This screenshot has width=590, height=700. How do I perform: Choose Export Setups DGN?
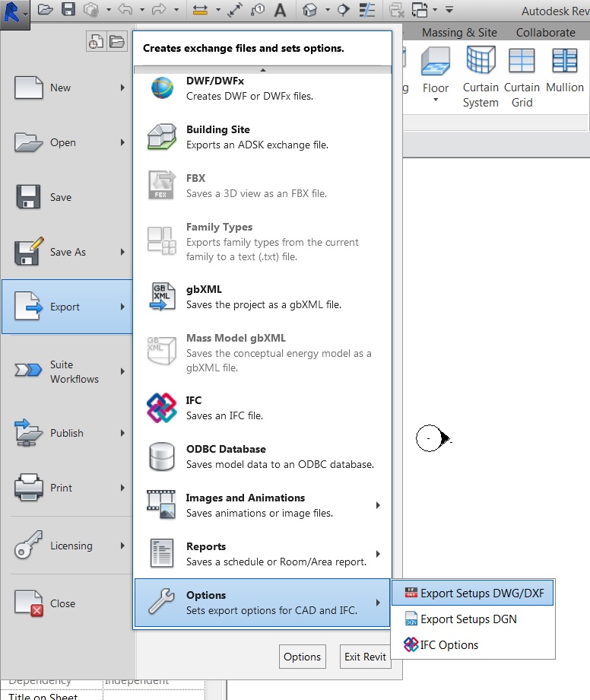tap(472, 619)
